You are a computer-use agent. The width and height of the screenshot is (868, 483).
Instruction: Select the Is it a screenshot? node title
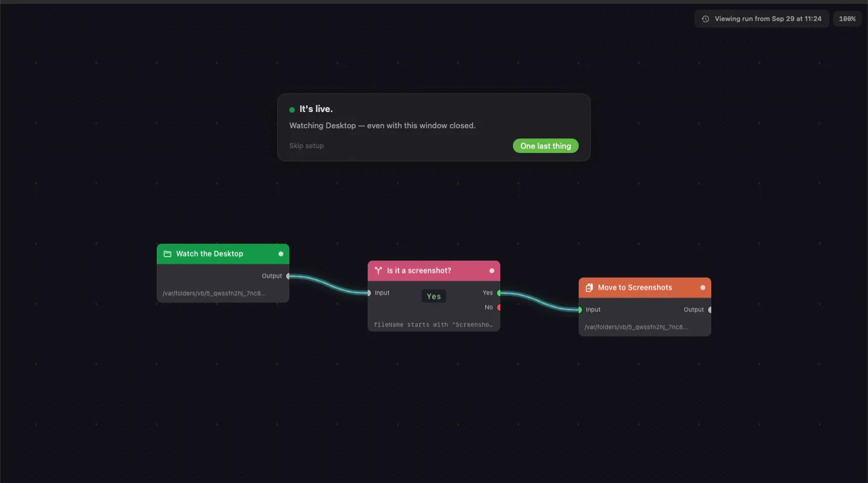point(419,271)
